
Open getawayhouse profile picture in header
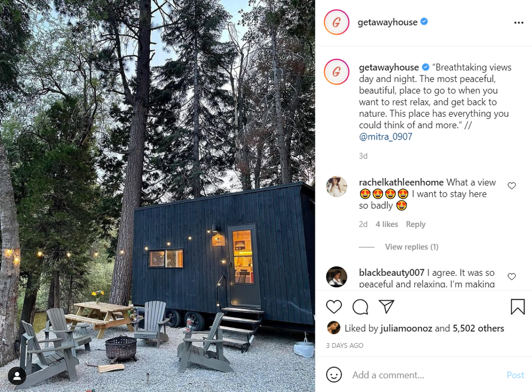pos(336,22)
